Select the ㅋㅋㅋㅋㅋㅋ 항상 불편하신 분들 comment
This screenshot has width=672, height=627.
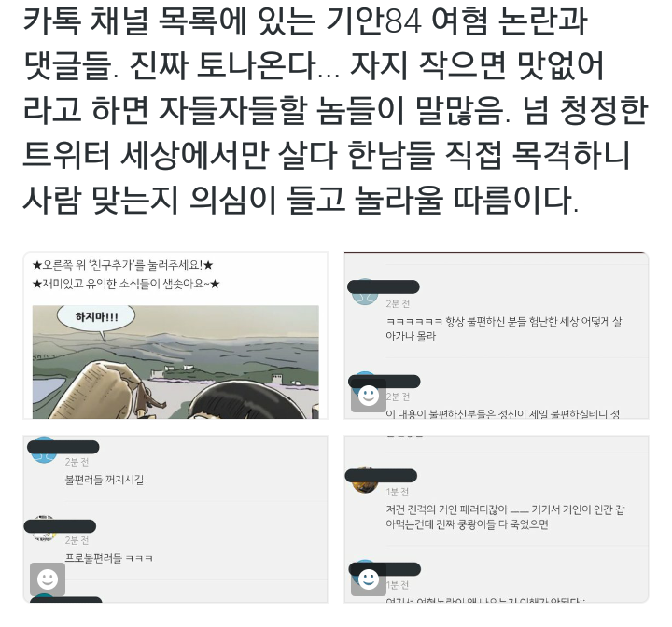coord(504,328)
